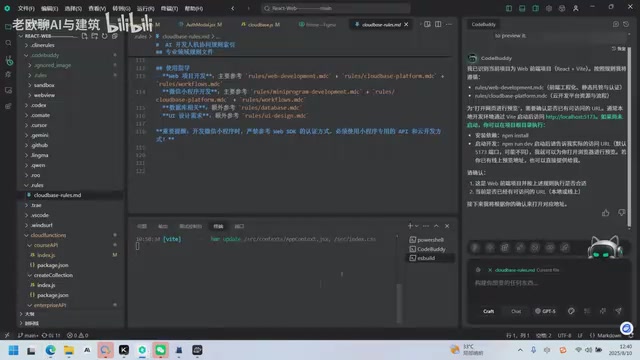Open CodeBuddy chat history

tap(626, 24)
